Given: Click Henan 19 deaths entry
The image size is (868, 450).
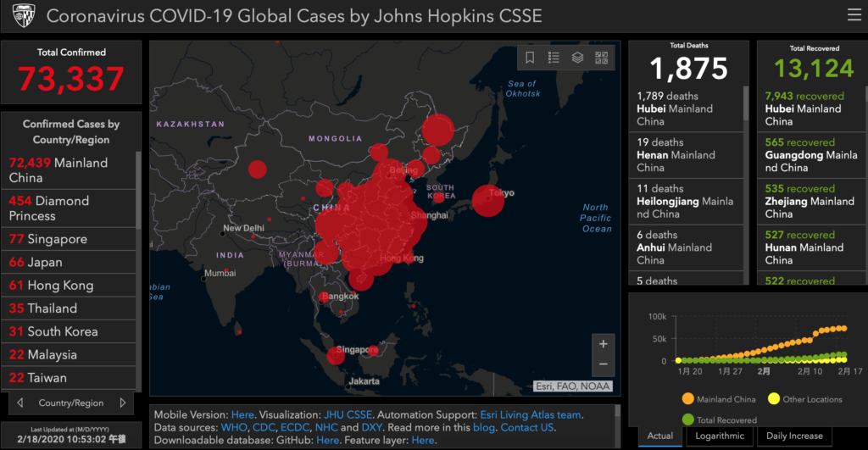Looking at the screenshot, I should click(x=686, y=155).
